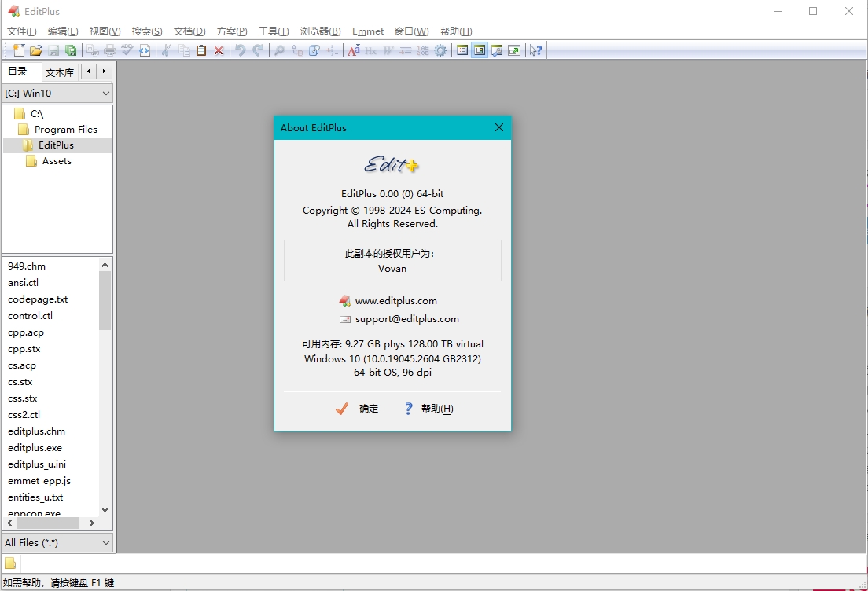The image size is (868, 591).
Task: Run the ABC spell check icon
Action: coord(127,50)
